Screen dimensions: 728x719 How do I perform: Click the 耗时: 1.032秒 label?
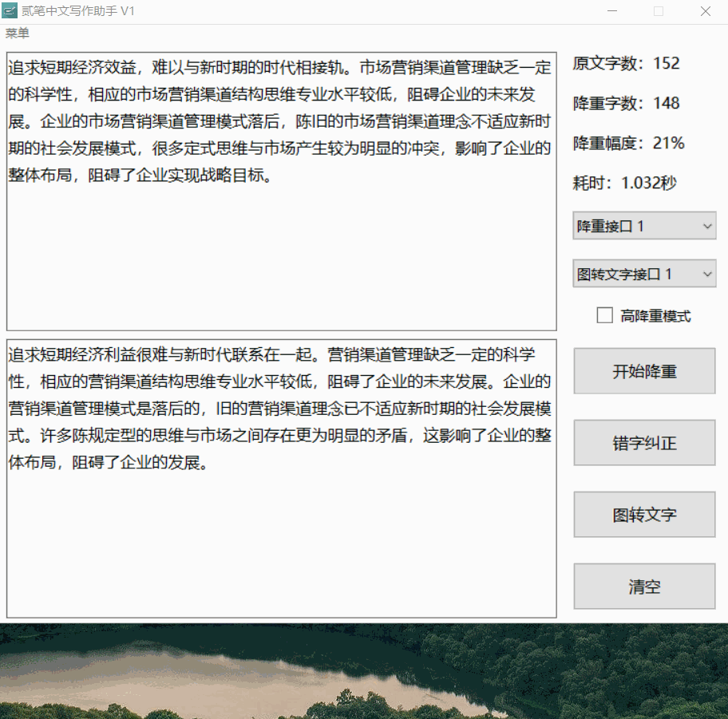(624, 183)
